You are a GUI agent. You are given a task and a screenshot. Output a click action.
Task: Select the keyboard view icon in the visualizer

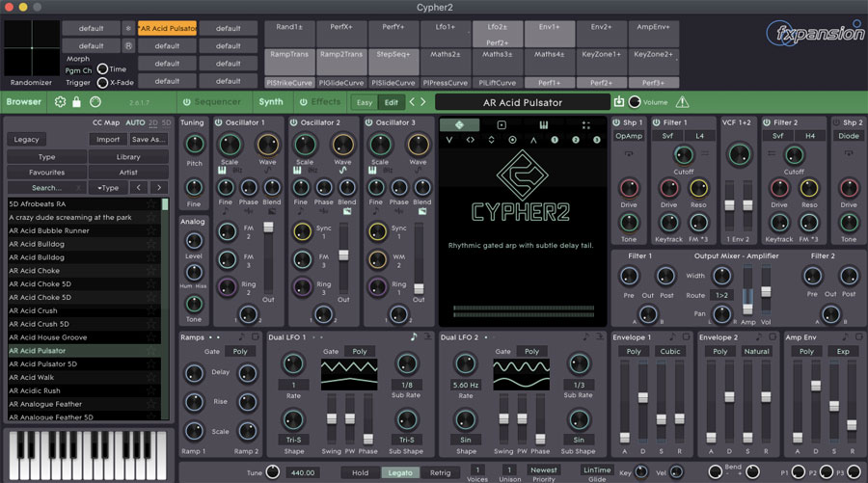click(x=544, y=125)
